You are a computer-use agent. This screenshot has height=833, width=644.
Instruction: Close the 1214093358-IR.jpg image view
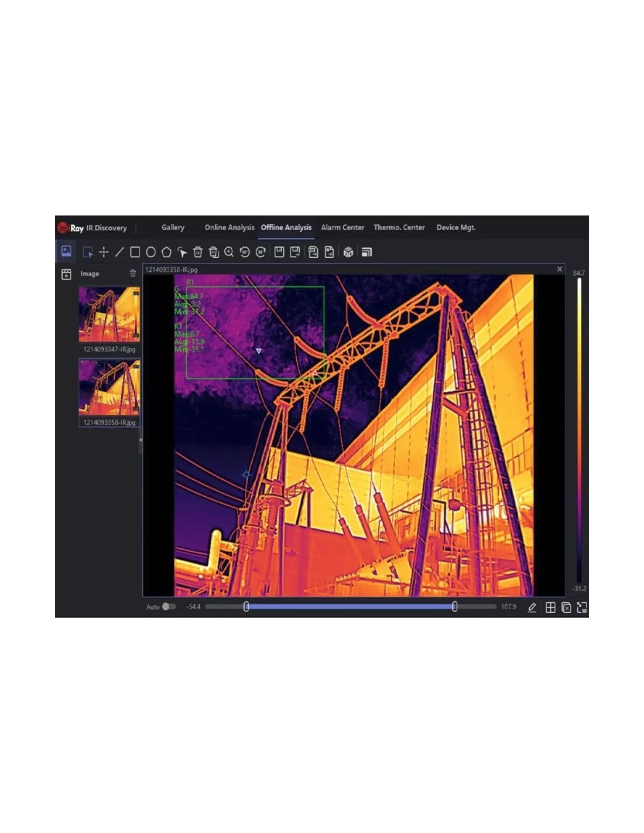tap(560, 269)
